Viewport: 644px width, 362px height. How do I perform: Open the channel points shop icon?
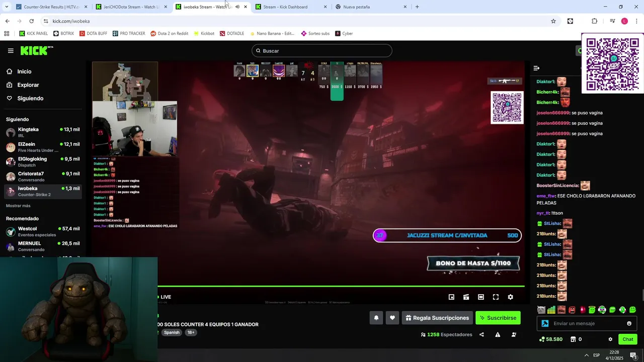(573, 339)
